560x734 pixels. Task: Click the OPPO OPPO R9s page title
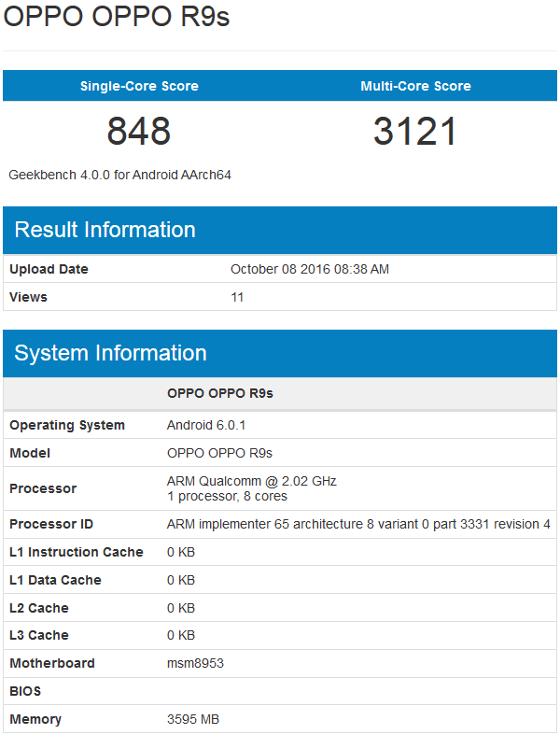[117, 18]
